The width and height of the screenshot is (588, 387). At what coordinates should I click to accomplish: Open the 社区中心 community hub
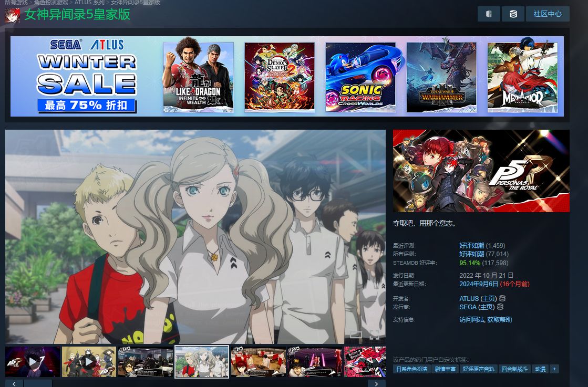[x=548, y=14]
